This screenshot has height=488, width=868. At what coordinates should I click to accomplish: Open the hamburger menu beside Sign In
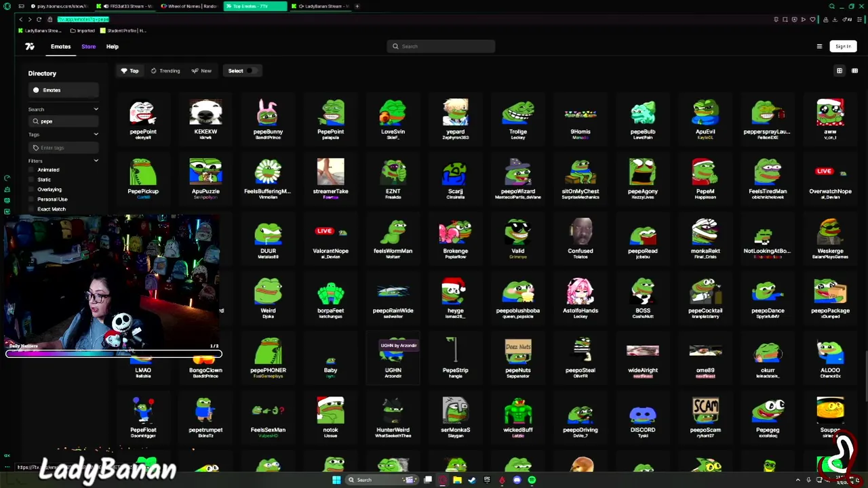pos(819,47)
